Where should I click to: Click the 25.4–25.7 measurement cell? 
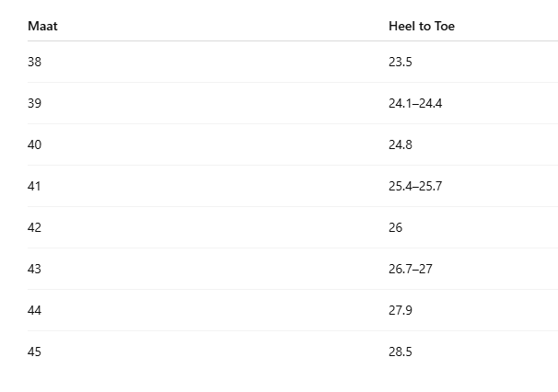(x=415, y=186)
